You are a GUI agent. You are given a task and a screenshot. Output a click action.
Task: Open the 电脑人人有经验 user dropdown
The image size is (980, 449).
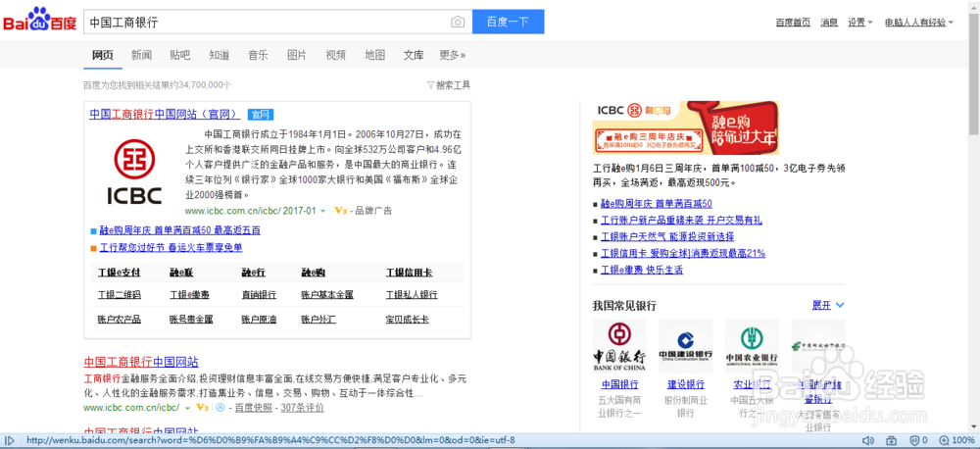(x=919, y=23)
